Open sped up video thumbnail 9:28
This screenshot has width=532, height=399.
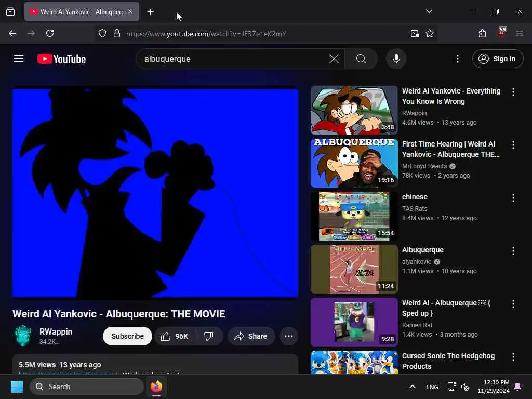pyautogui.click(x=354, y=322)
